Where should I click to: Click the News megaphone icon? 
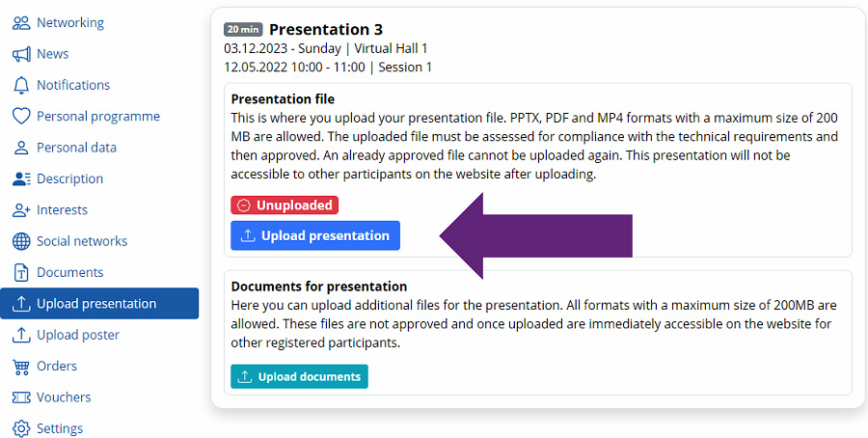tap(21, 54)
